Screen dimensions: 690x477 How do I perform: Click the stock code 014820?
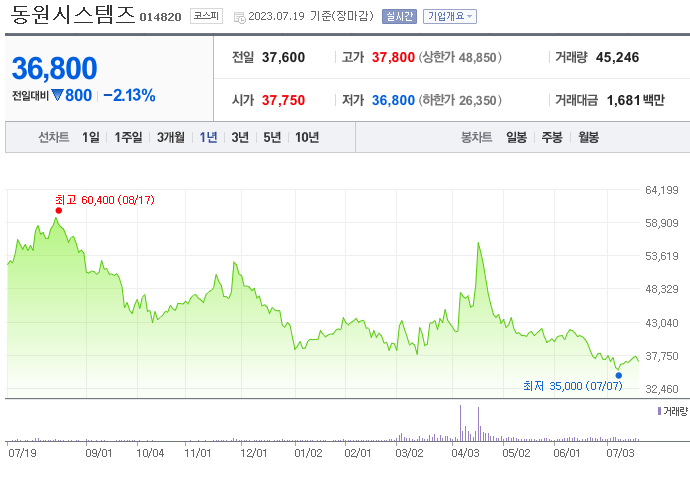(x=161, y=17)
